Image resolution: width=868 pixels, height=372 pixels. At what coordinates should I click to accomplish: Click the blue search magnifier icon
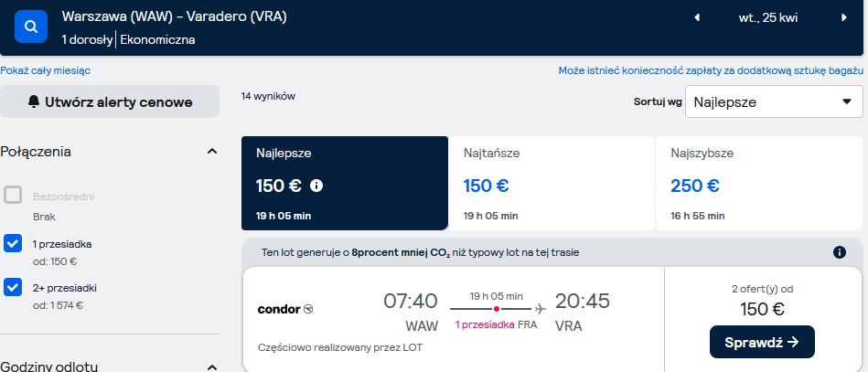(31, 27)
